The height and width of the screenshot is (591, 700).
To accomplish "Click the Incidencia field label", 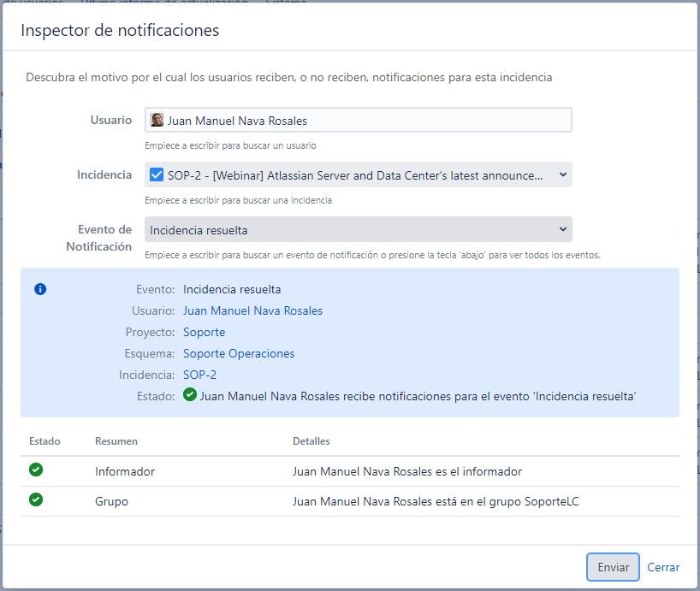I will pos(104,174).
